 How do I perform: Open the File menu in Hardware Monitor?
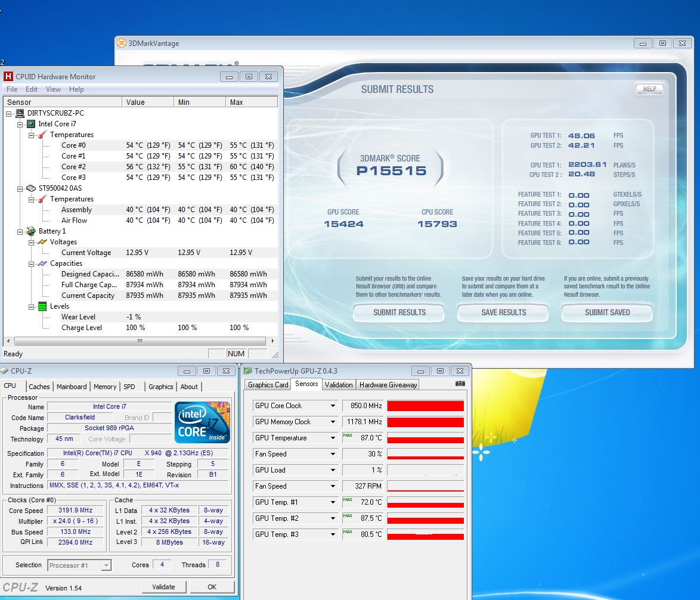tap(12, 89)
